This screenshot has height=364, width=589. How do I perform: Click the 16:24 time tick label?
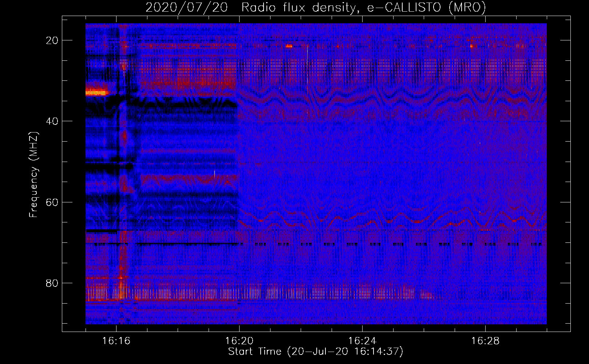tap(362, 341)
